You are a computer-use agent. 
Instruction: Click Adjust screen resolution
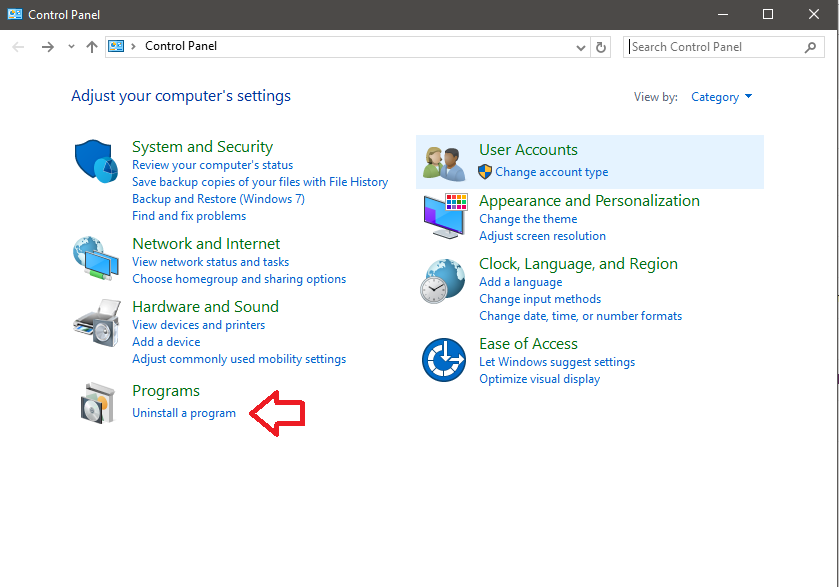[x=542, y=236]
